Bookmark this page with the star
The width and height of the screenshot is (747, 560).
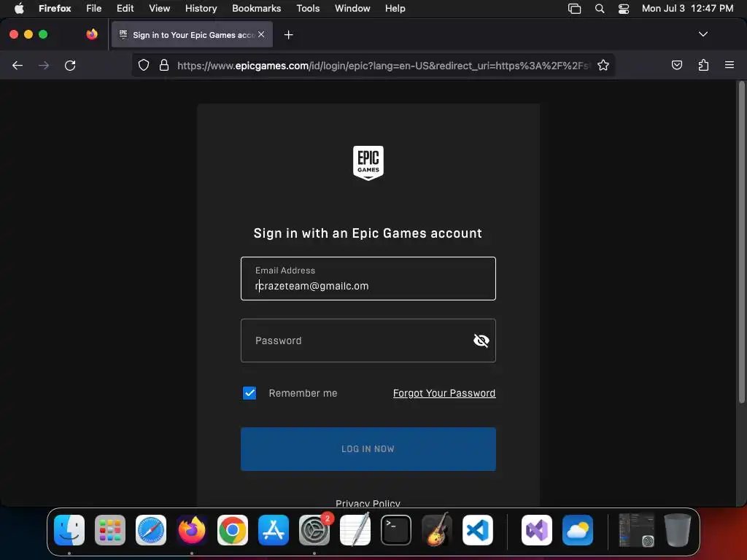click(603, 65)
